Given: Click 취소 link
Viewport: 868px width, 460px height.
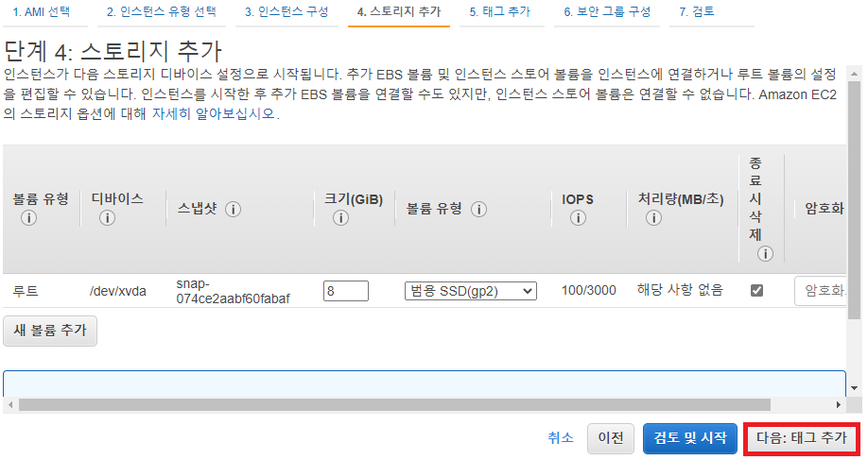Looking at the screenshot, I should click(x=561, y=438).
